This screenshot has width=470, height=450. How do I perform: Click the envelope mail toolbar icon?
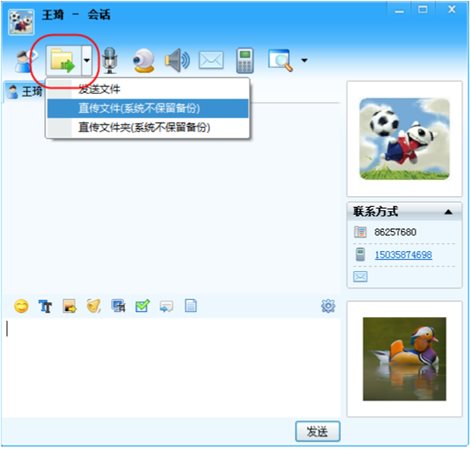pos(211,60)
